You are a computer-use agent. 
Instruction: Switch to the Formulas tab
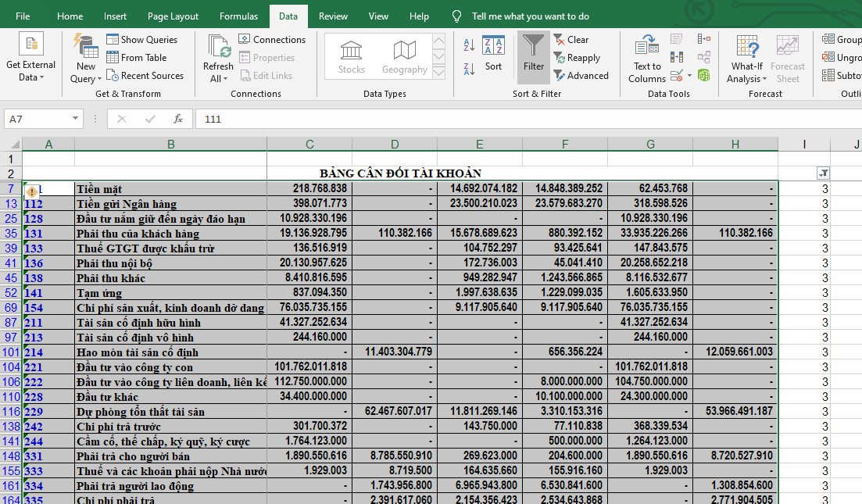pos(238,16)
